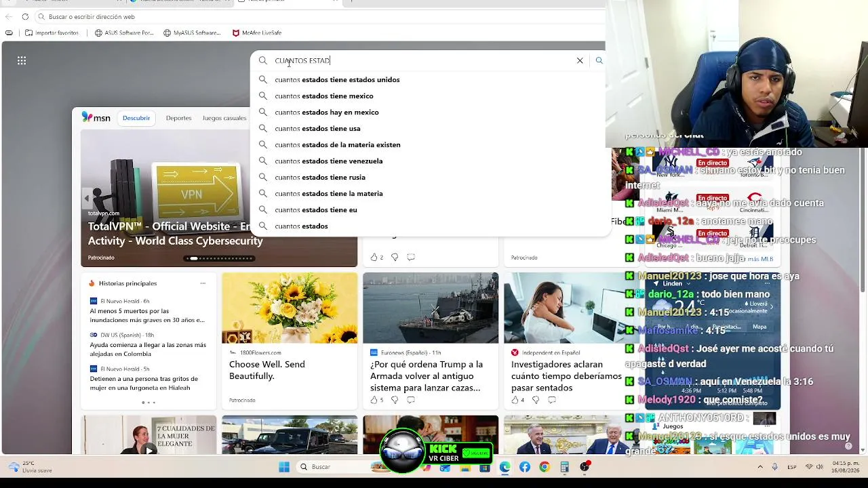Switch to the Juegos casuales tab
The width and height of the screenshot is (868, 488).
(224, 118)
